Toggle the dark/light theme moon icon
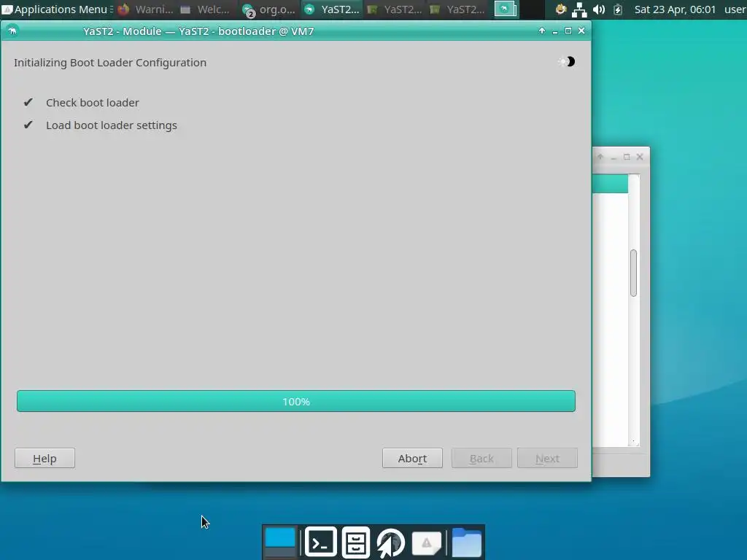This screenshot has height=560, width=747. [568, 61]
